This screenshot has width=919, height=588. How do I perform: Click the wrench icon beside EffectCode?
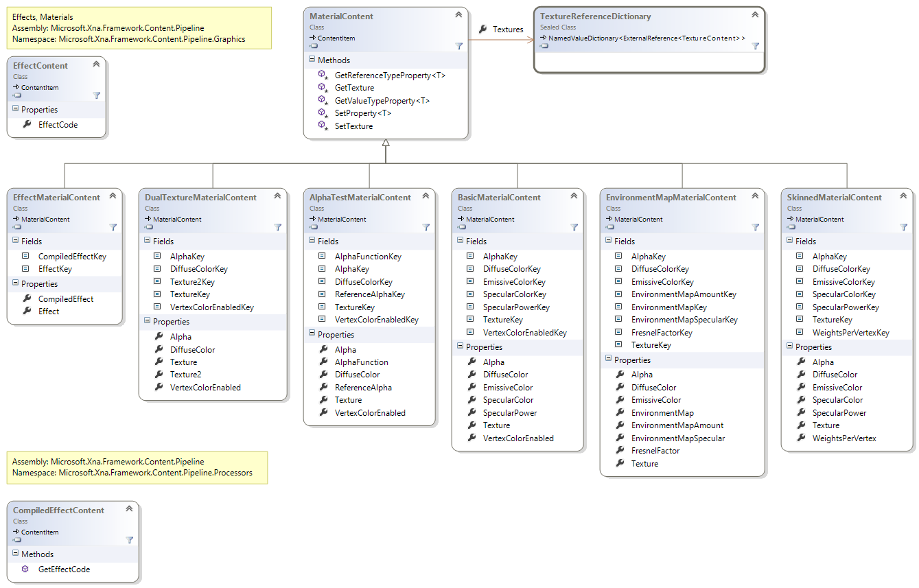click(x=26, y=125)
